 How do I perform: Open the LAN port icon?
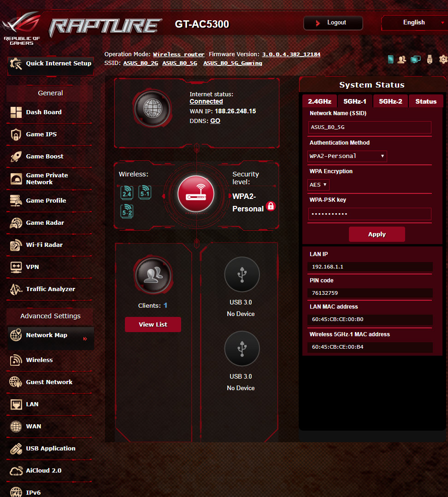(x=16, y=404)
